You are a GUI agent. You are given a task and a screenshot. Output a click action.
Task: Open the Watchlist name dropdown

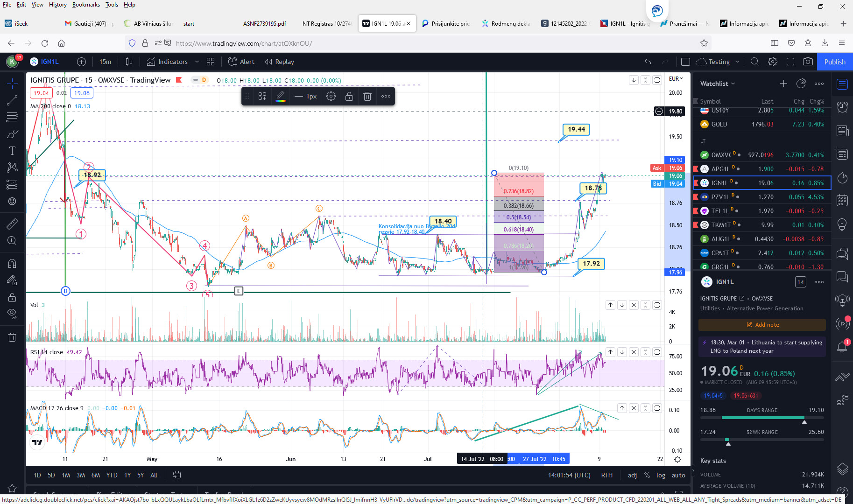(718, 84)
